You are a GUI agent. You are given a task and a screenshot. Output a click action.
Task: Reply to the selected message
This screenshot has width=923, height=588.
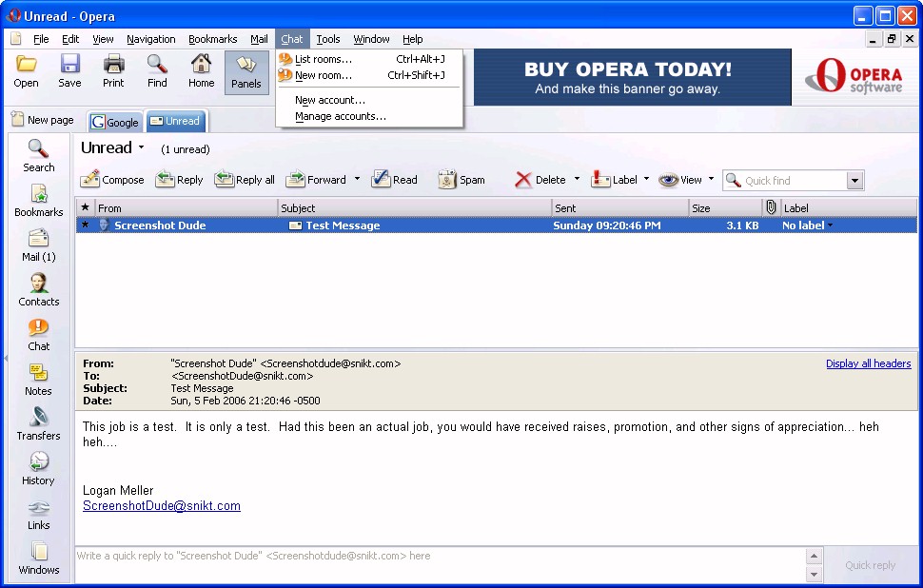coord(180,180)
